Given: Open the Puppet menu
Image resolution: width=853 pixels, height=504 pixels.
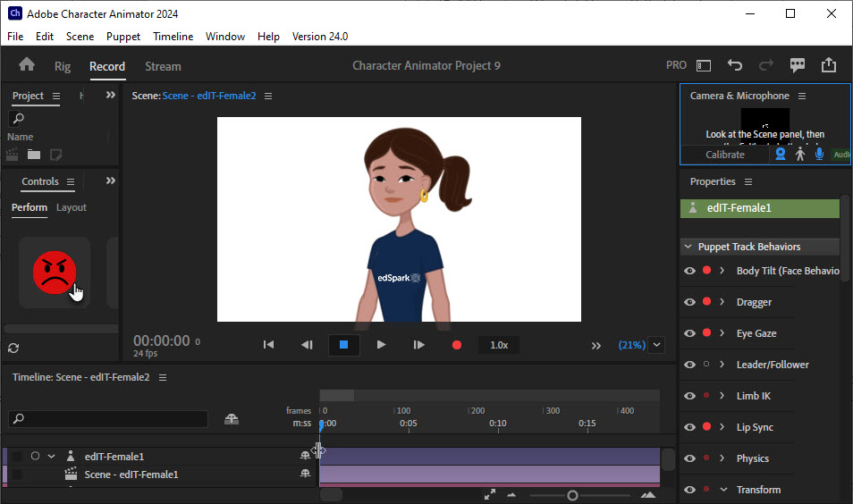Looking at the screenshot, I should (123, 37).
